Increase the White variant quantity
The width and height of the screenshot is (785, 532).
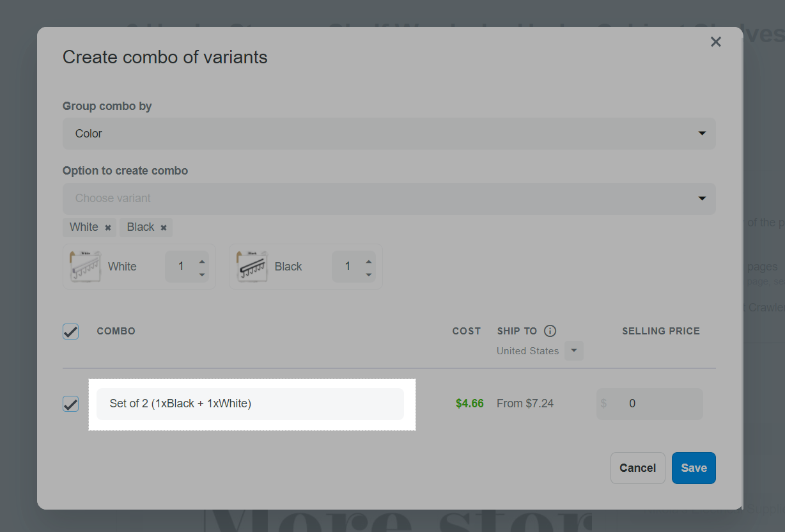[x=202, y=261]
